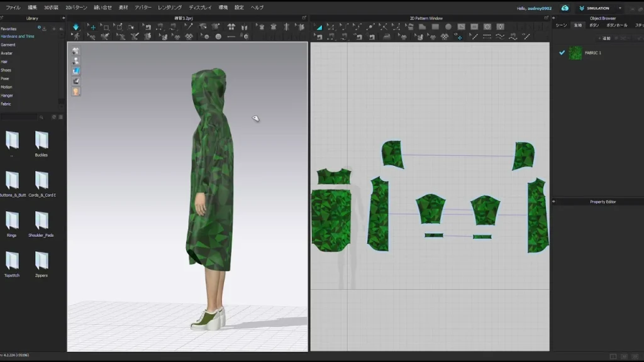Switch to the ボタン tab in Object Browser

[x=594, y=25]
